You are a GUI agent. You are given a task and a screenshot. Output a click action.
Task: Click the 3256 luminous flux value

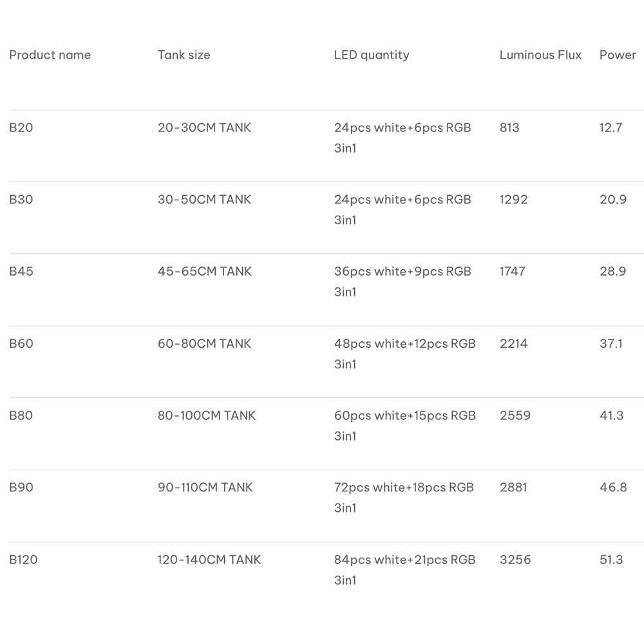coord(515,560)
